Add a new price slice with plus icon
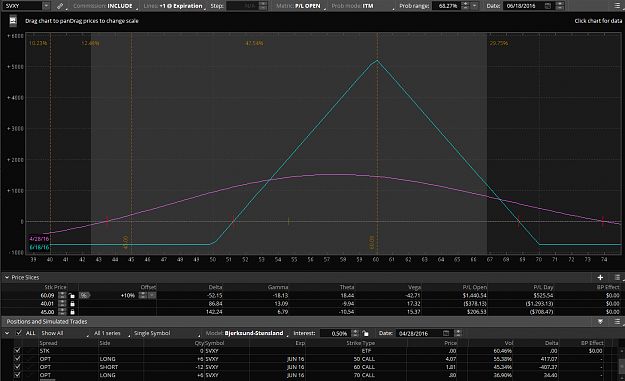This screenshot has width=625, height=381. point(600,277)
